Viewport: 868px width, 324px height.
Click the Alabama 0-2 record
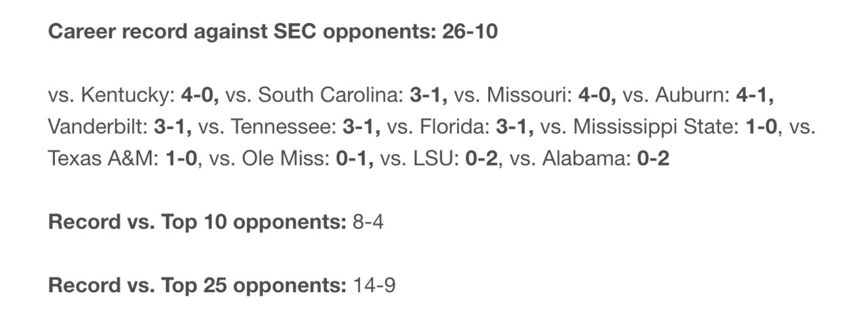pyautogui.click(x=654, y=159)
